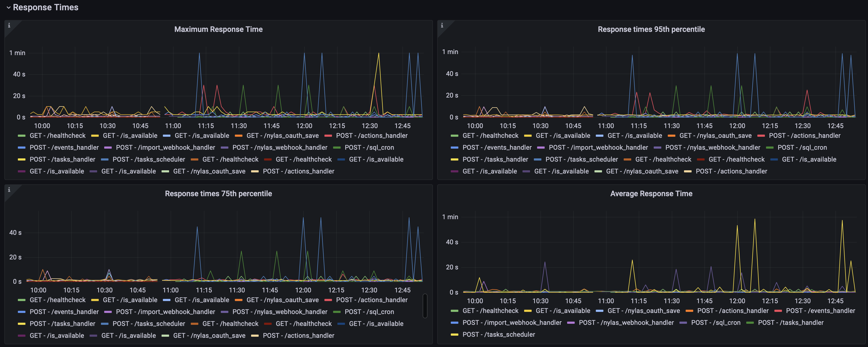Open info icon on Maximum Response Time panel
The width and height of the screenshot is (868, 347).
click(9, 25)
